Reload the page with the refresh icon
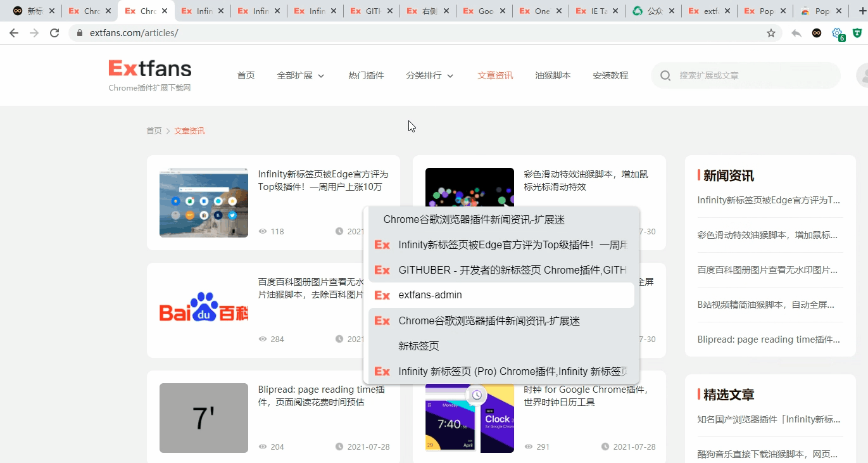868x463 pixels. (54, 33)
